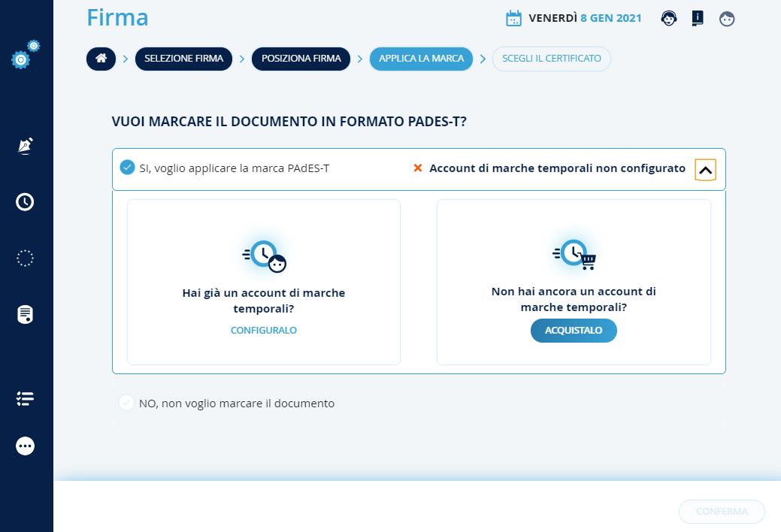Collapse the timestamp account panel chevron
781x532 pixels.
point(705,170)
